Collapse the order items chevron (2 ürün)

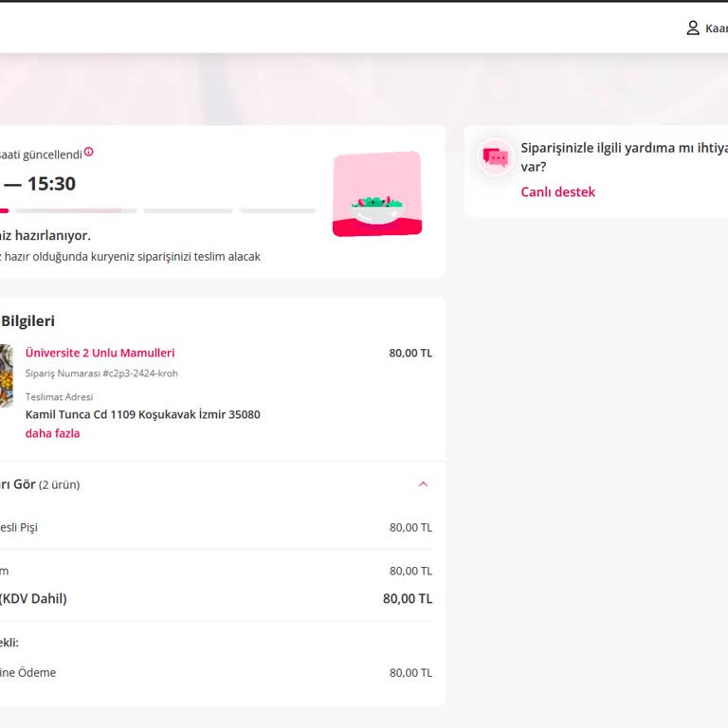pos(423,484)
